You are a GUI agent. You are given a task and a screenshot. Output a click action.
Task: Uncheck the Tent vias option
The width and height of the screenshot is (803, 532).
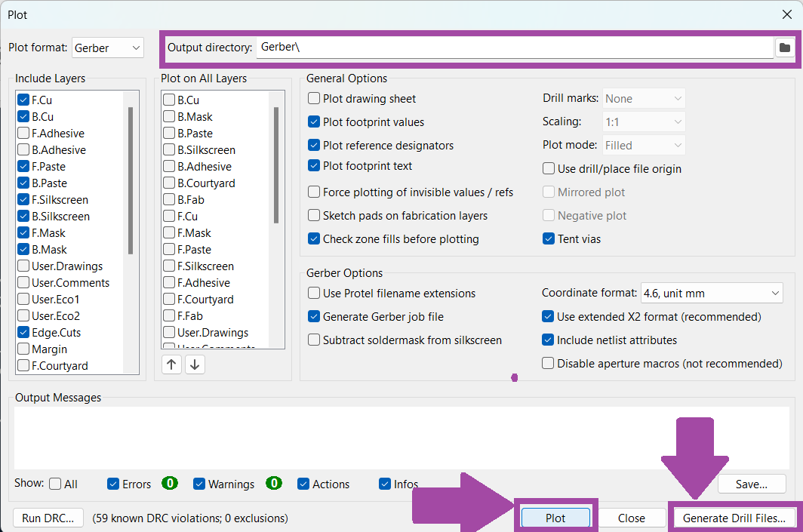[549, 239]
